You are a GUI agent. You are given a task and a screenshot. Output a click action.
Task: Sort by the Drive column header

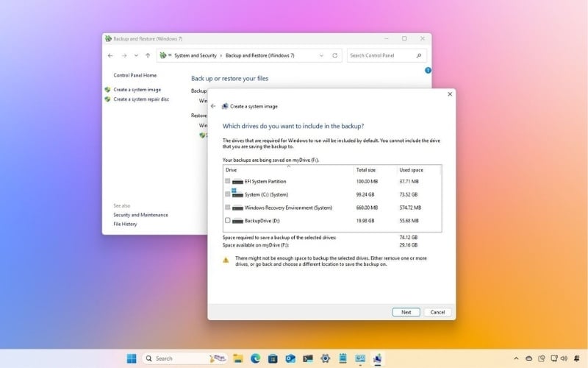click(288, 170)
